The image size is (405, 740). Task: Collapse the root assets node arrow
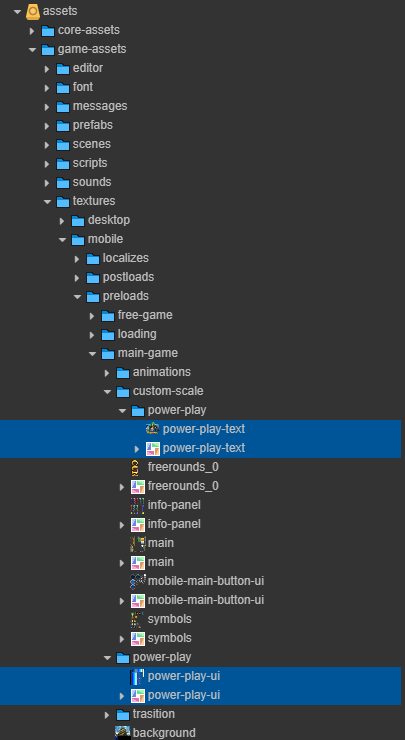(18, 11)
